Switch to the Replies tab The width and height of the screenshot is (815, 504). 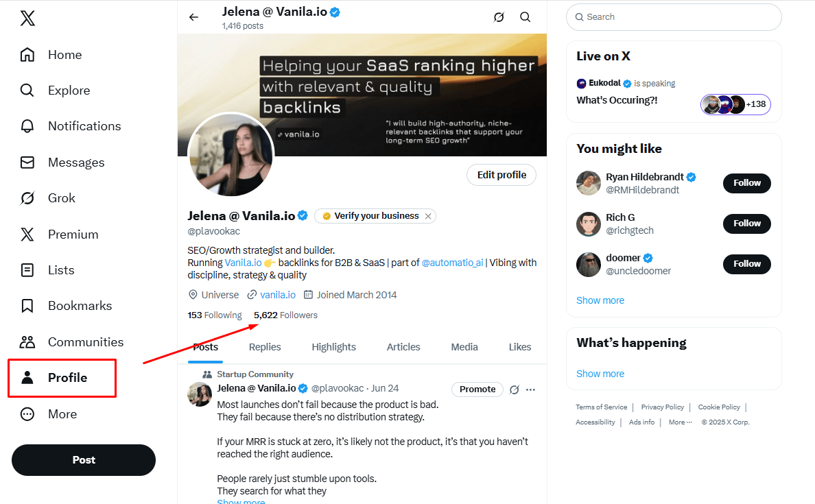click(x=265, y=347)
